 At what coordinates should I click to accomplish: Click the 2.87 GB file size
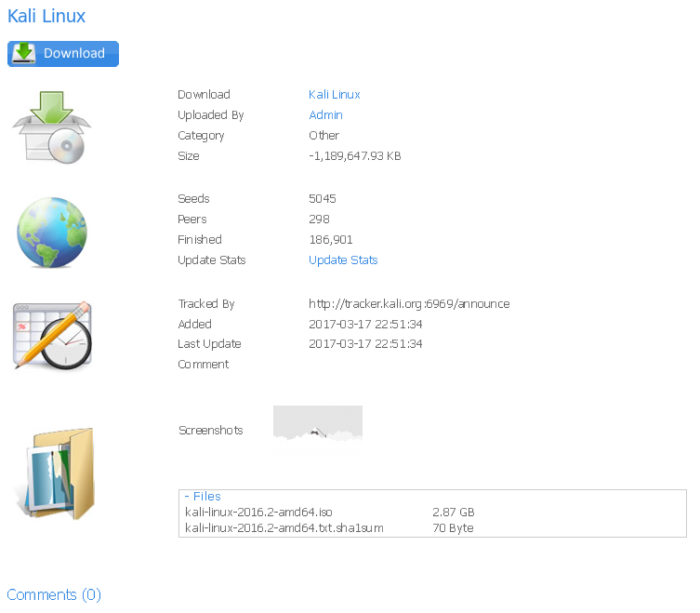(453, 512)
